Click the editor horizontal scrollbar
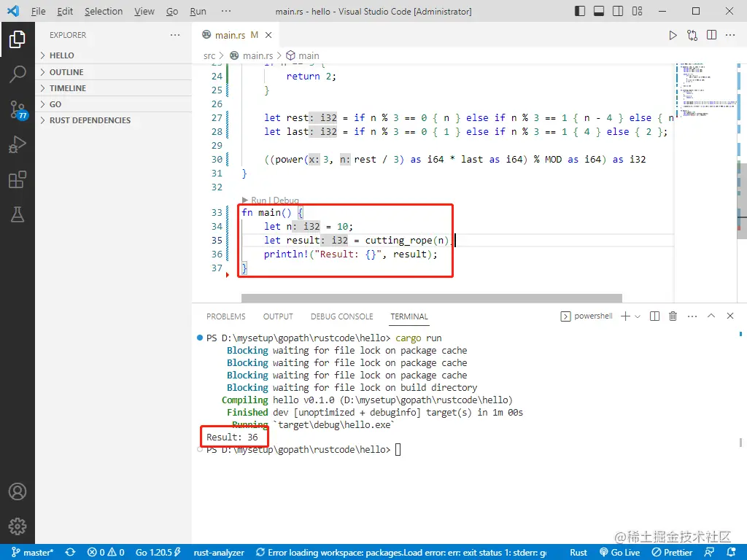747x560 pixels. (x=432, y=298)
